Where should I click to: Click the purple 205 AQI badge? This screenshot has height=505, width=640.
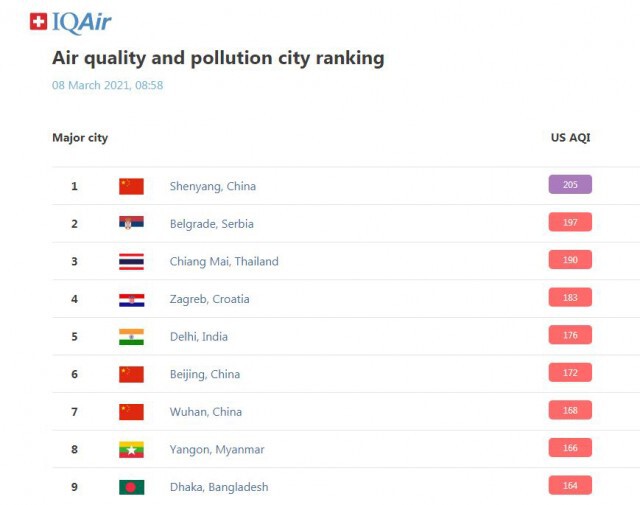570,185
